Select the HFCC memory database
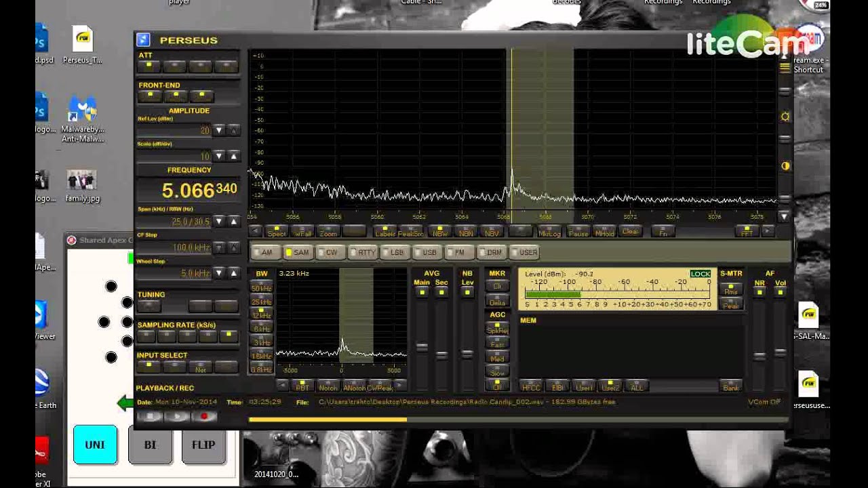This screenshot has width=868, height=488. (530, 386)
